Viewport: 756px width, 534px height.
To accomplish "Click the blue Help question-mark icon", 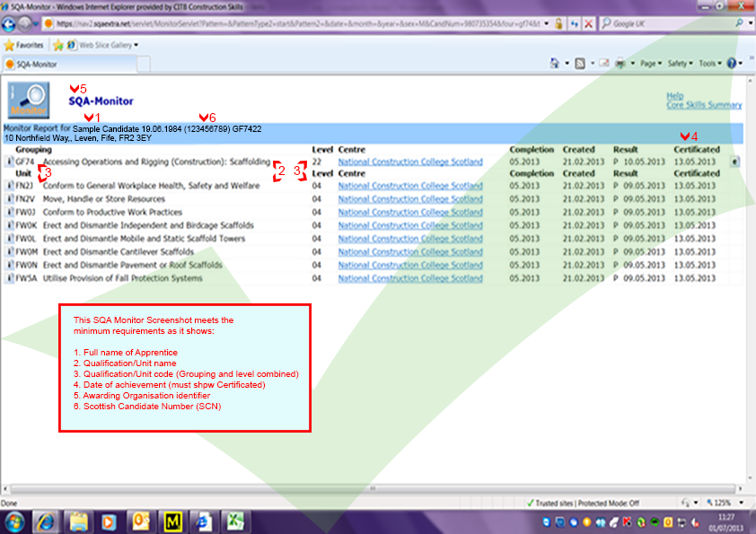I will (x=732, y=63).
